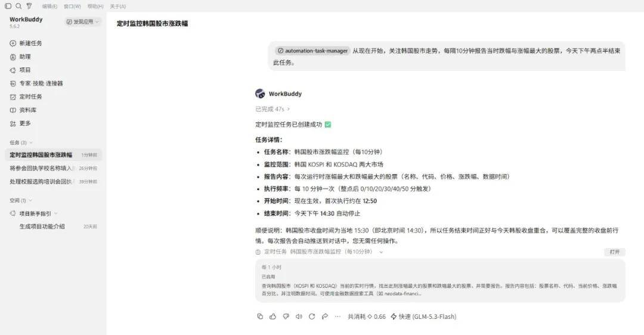This screenshot has width=644, height=335.
Task: Click the 新建任务 plus icon
Action: click(x=13, y=43)
